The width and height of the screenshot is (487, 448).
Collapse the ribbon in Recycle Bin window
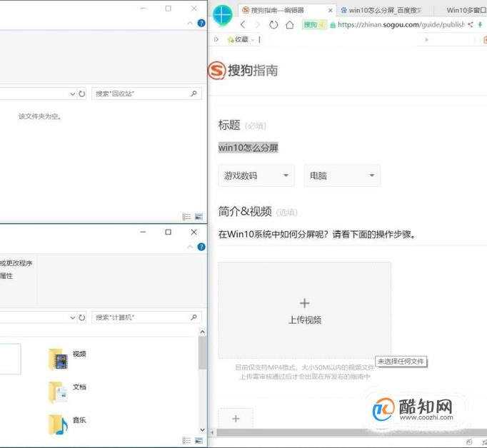190,24
